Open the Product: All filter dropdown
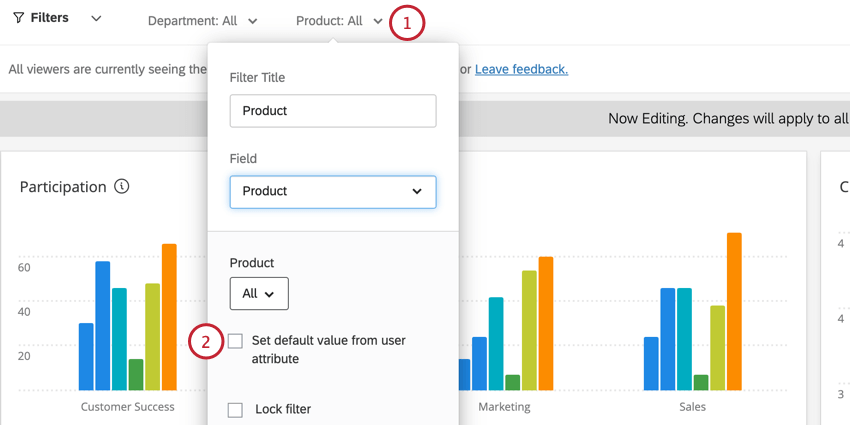 click(x=339, y=21)
